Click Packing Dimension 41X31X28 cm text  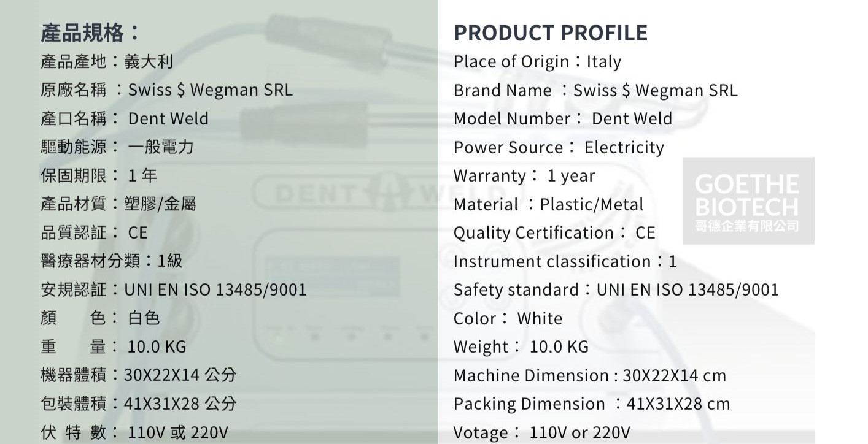592,404
